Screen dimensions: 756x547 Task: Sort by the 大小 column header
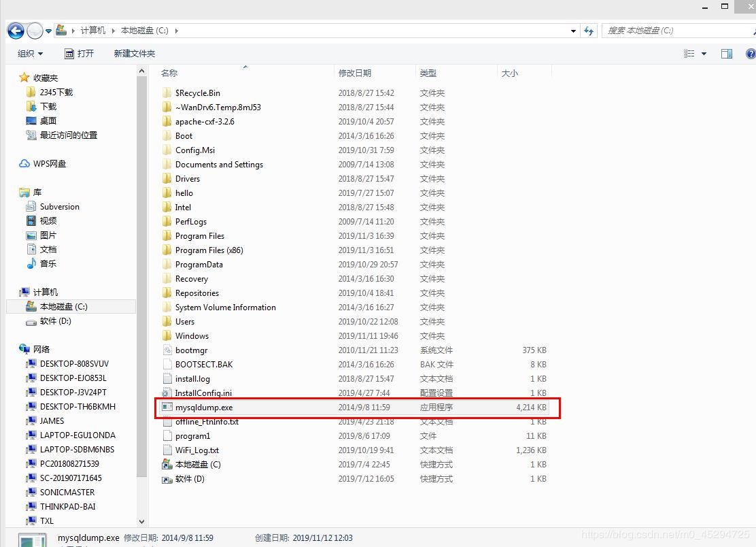tap(509, 73)
